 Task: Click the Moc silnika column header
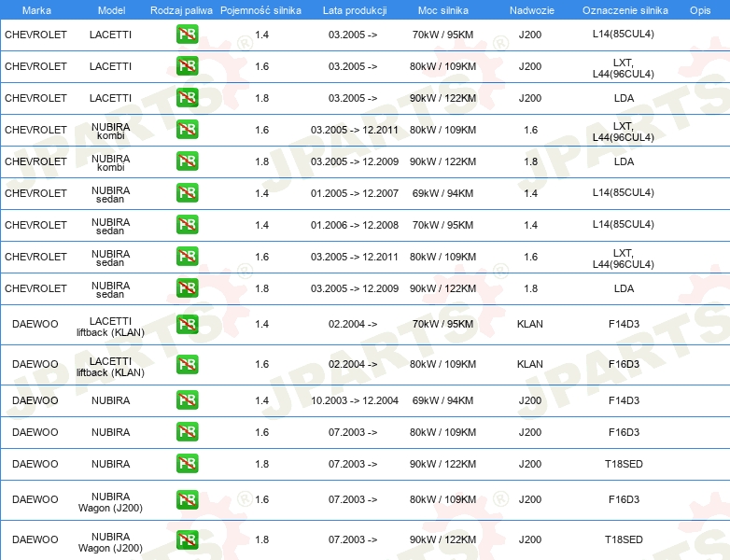pyautogui.click(x=442, y=10)
